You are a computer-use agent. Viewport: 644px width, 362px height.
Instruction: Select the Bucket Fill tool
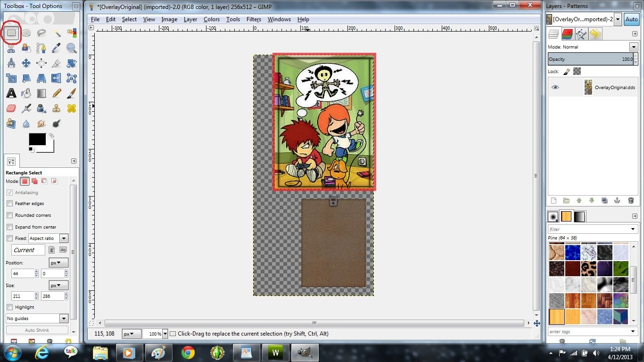click(27, 93)
